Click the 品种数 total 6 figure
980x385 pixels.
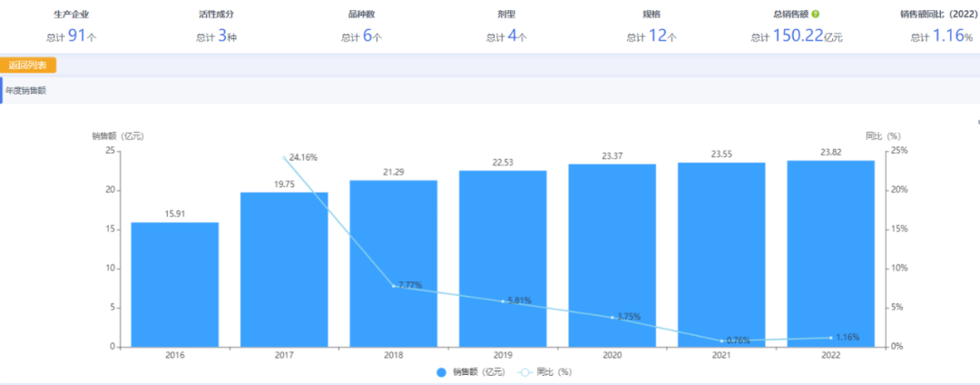tap(367, 36)
